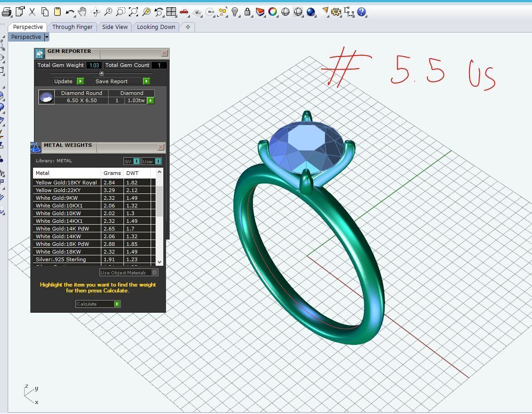Click the Zoom Selected yellow magnifier icon
Viewport: 532px width, 414px height.
(146, 12)
